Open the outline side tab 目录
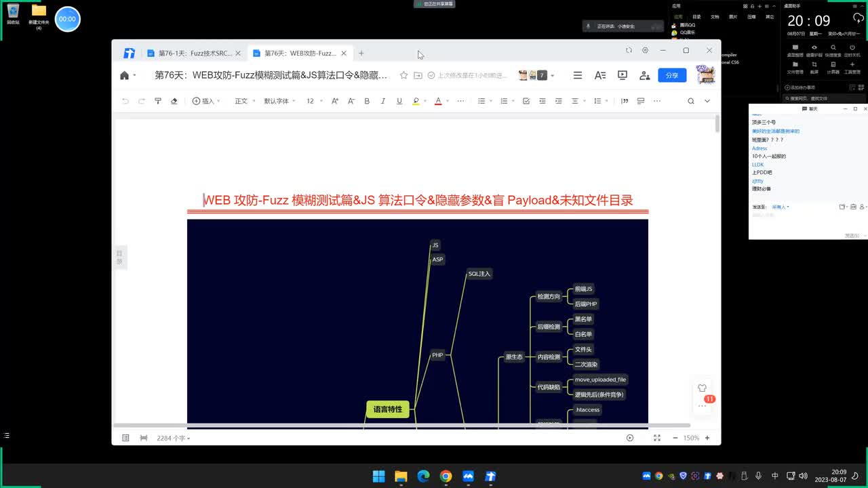868x488 pixels. click(119, 258)
